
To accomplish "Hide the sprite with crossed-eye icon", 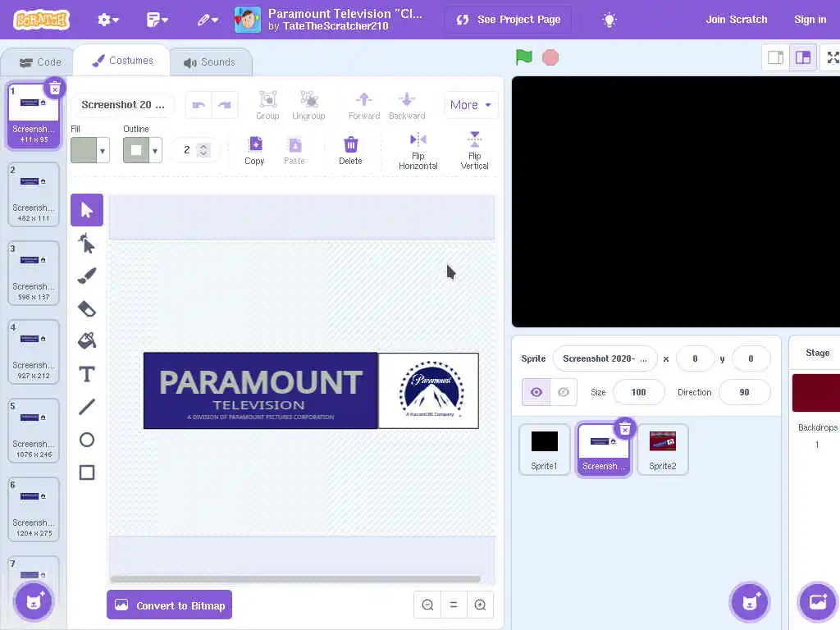I will (x=563, y=392).
